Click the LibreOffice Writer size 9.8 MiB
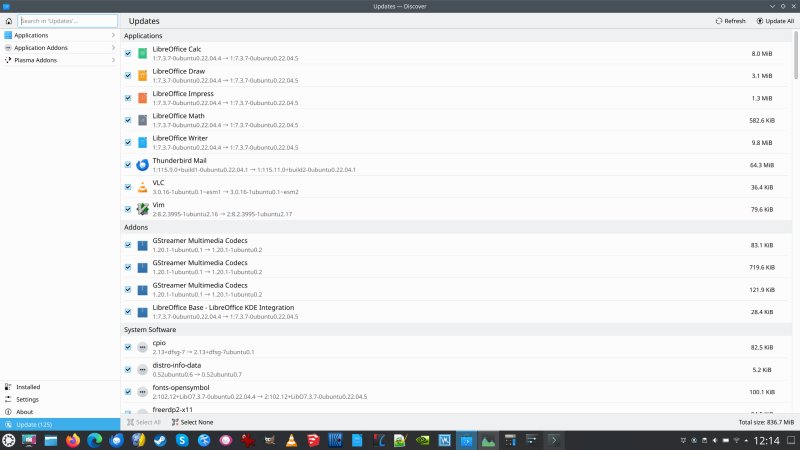800x450 pixels. (x=762, y=143)
